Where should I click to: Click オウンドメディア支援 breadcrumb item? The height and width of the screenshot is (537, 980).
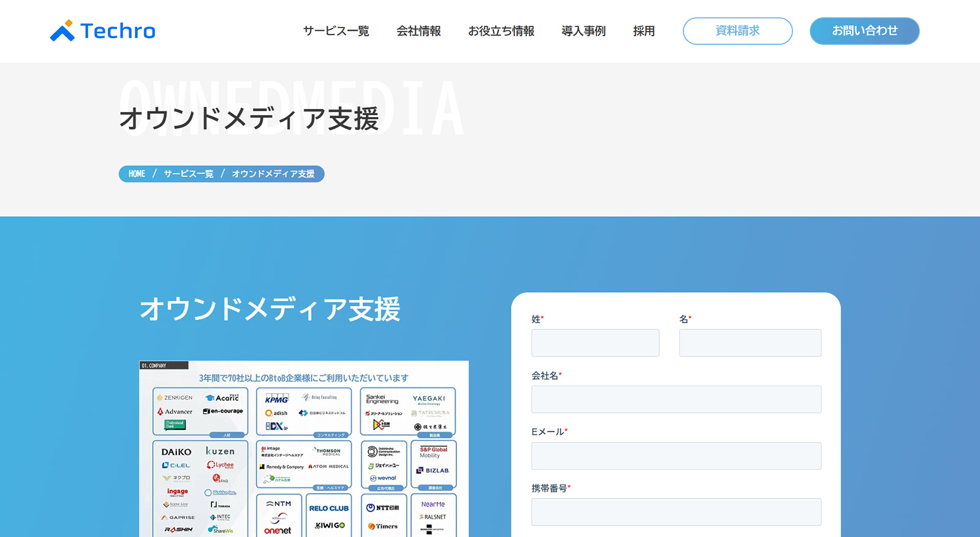pos(273,174)
